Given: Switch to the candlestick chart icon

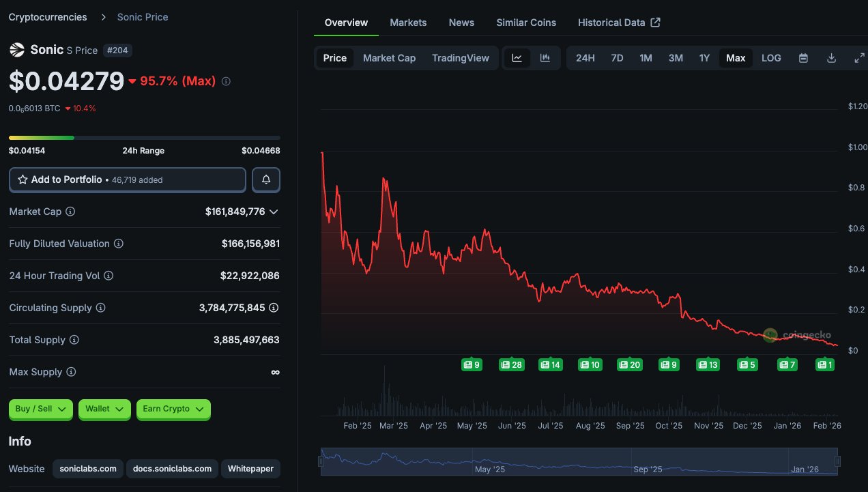Looking at the screenshot, I should [x=545, y=58].
